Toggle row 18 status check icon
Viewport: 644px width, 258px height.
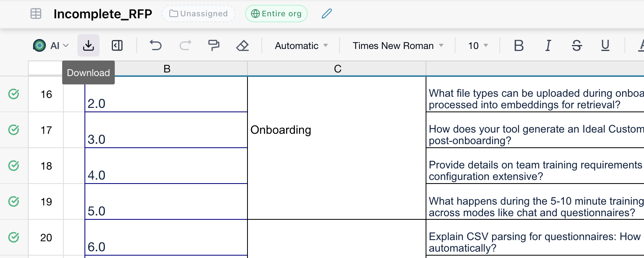14,166
